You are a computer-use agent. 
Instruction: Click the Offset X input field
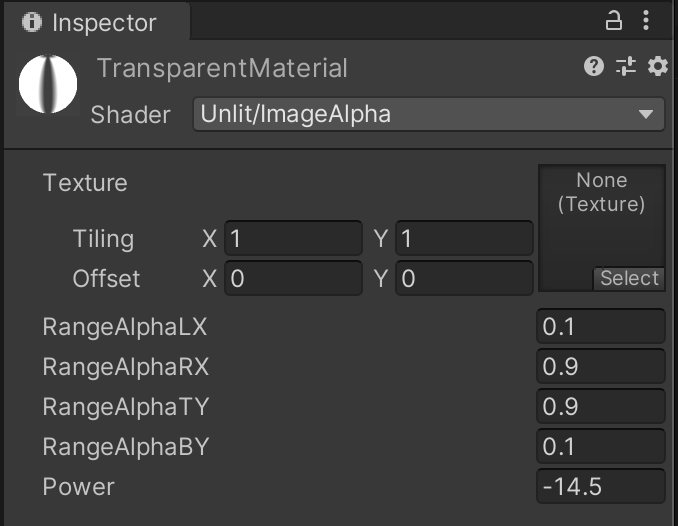(x=293, y=278)
